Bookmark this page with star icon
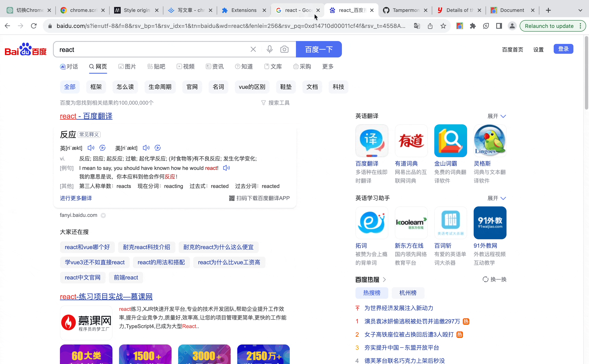Viewport: 589px width, 364px height. point(443,26)
